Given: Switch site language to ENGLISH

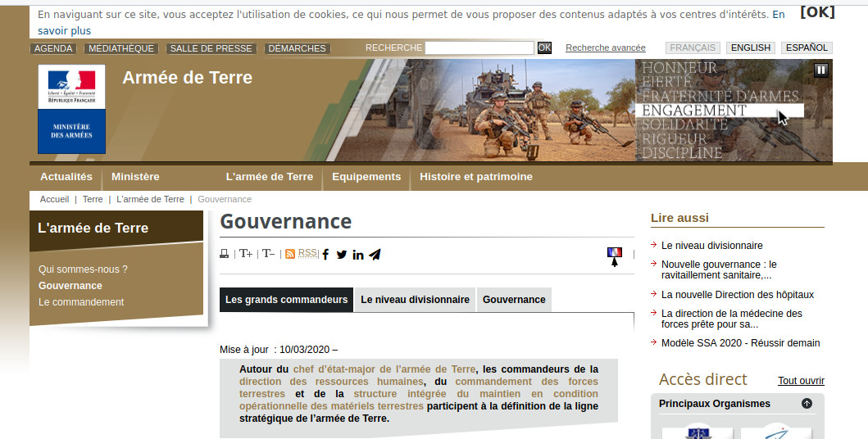Looking at the screenshot, I should (750, 48).
